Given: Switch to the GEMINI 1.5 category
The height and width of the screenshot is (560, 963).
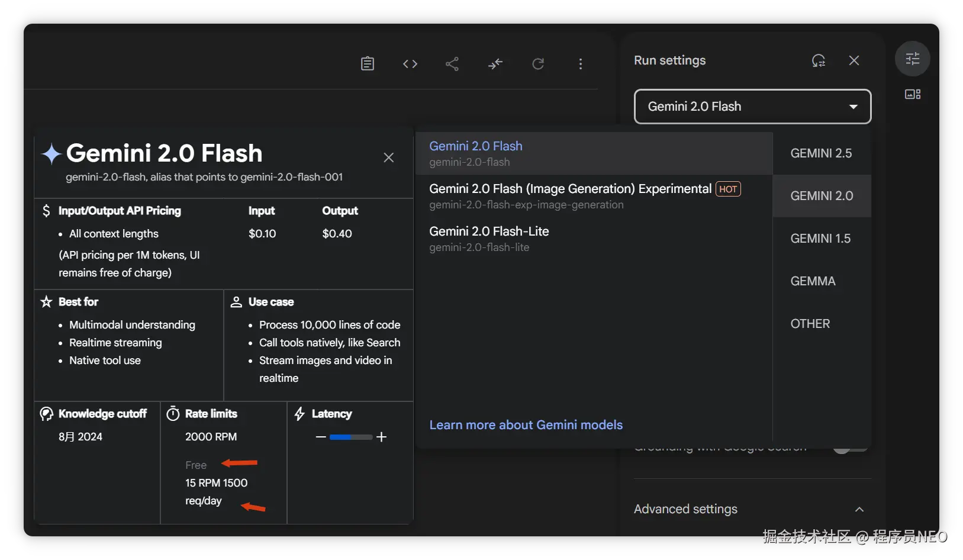Looking at the screenshot, I should 820,239.
